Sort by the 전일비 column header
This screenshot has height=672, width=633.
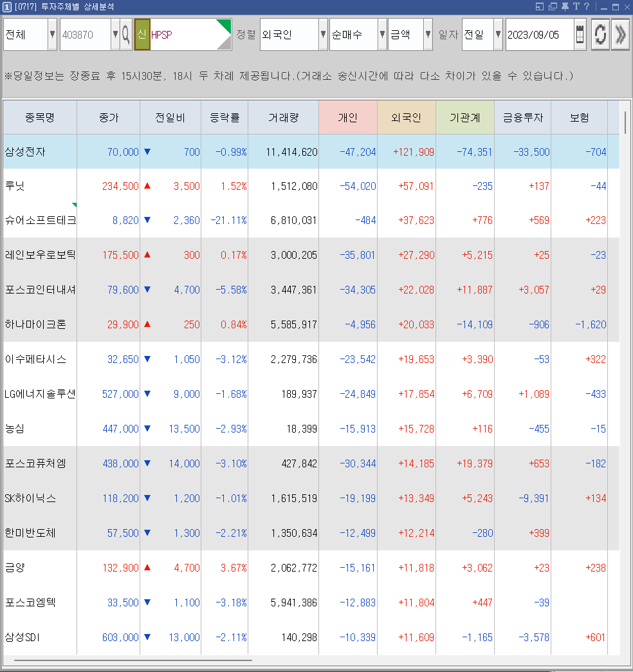tap(170, 117)
